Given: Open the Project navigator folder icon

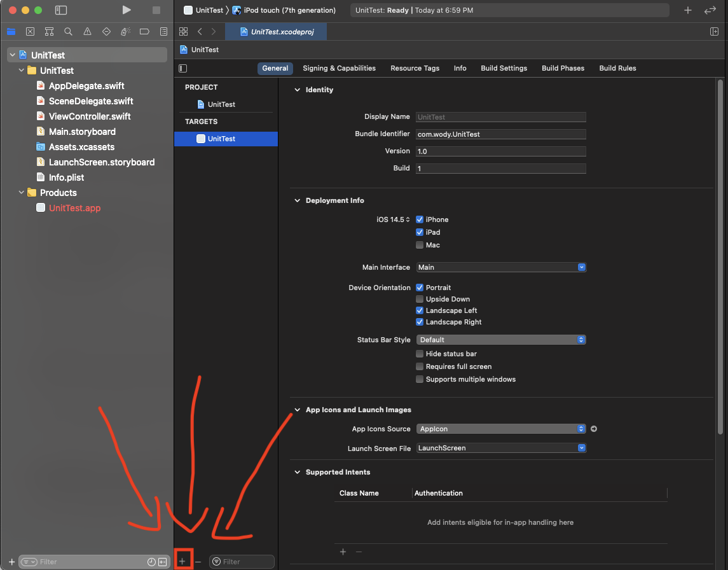Looking at the screenshot, I should tap(11, 32).
